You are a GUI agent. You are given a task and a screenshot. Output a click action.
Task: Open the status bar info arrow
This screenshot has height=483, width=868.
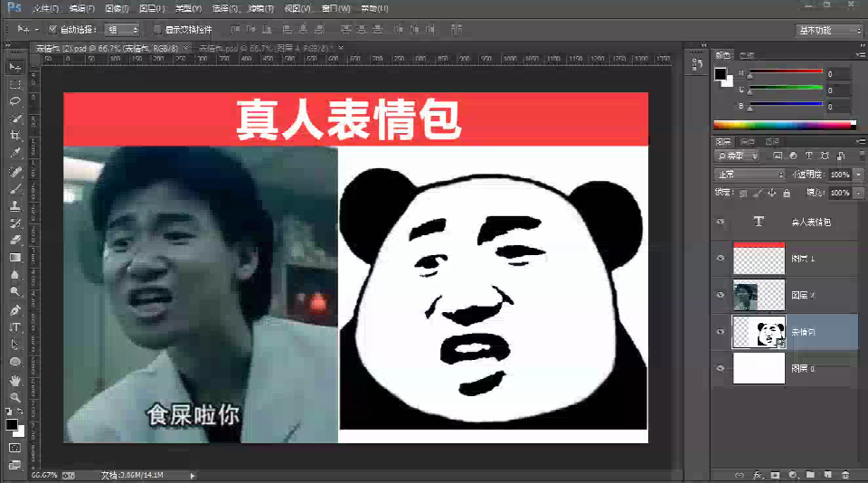coord(193,475)
